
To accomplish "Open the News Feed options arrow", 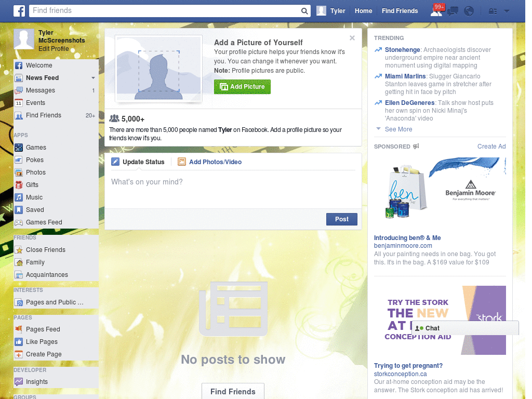I will 93,78.
